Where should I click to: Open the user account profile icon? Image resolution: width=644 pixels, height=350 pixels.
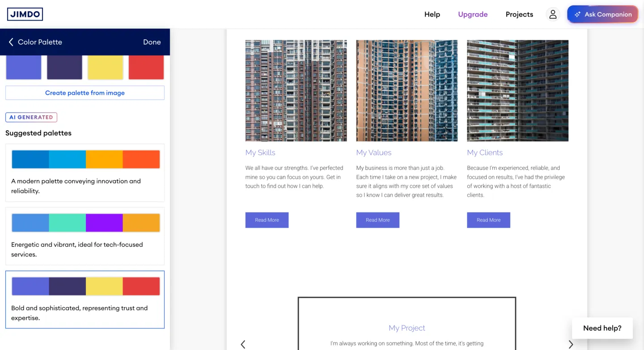tap(553, 14)
